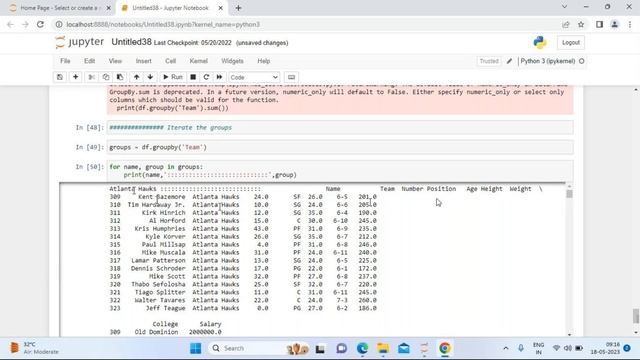
Task: Click output row 'Kyle Korver'
Action: pyautogui.click(x=243, y=237)
